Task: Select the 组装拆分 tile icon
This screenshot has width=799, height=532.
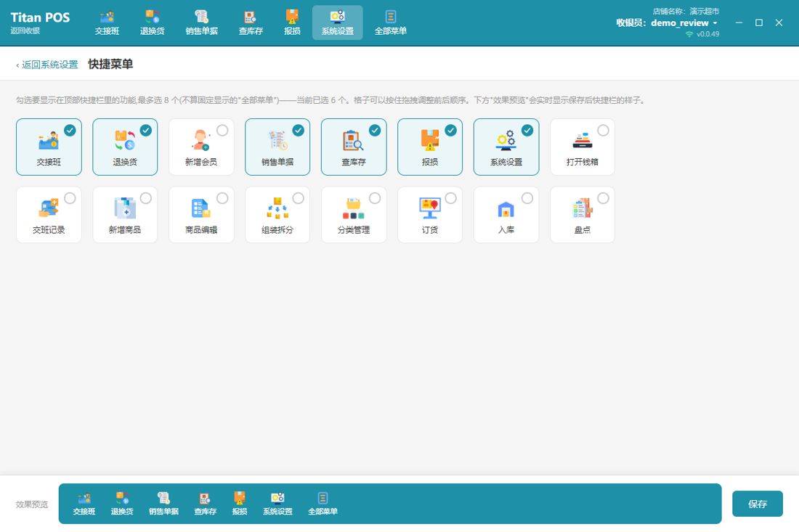Action: pos(277,208)
